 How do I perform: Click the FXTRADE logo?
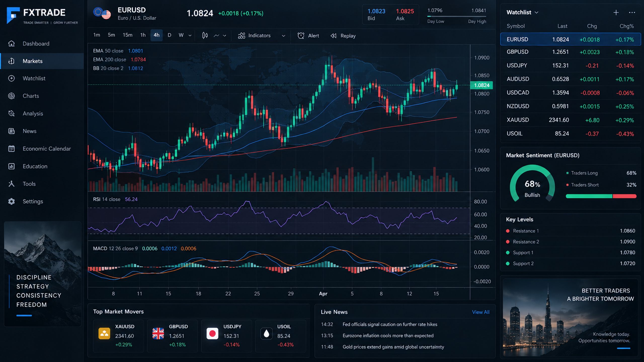click(42, 15)
